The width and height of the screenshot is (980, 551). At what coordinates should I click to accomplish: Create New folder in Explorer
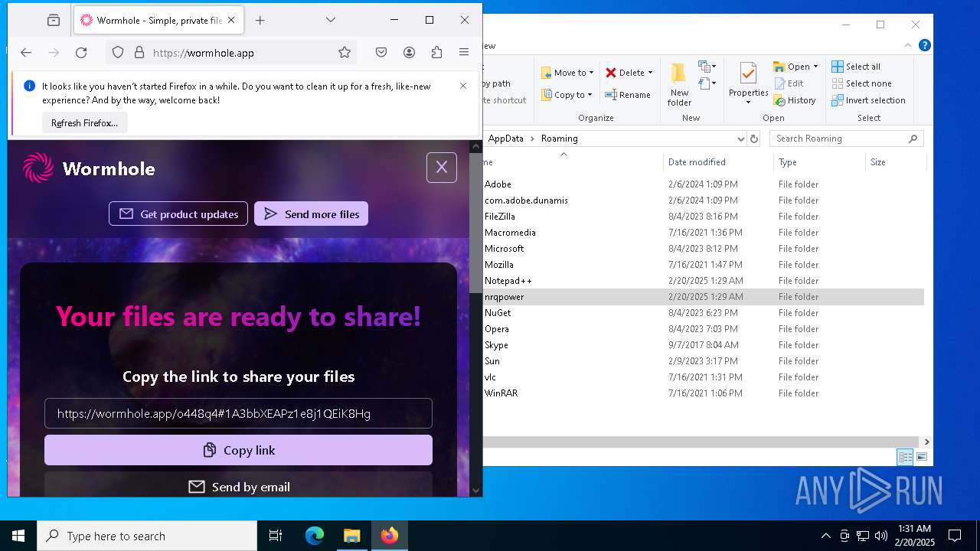pos(679,84)
